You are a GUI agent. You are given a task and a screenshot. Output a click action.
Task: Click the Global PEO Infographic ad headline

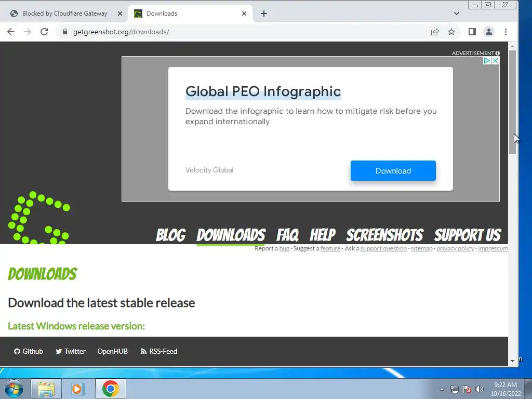coord(263,91)
